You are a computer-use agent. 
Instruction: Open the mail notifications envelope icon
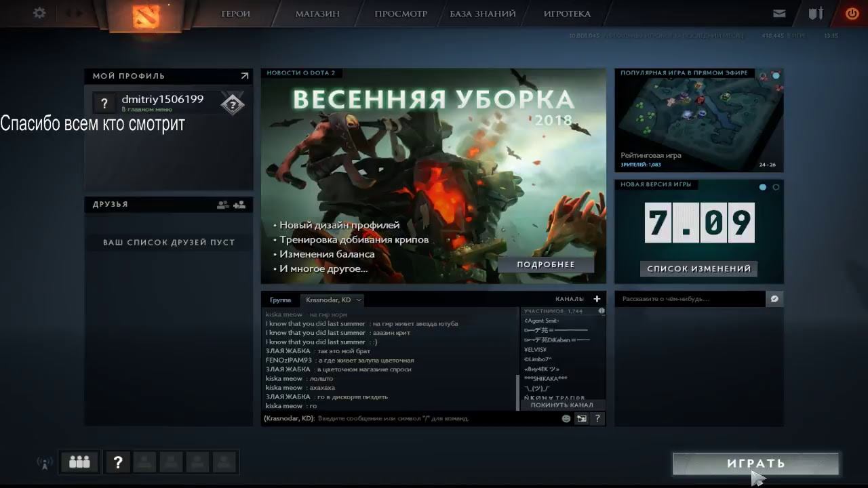coord(780,13)
